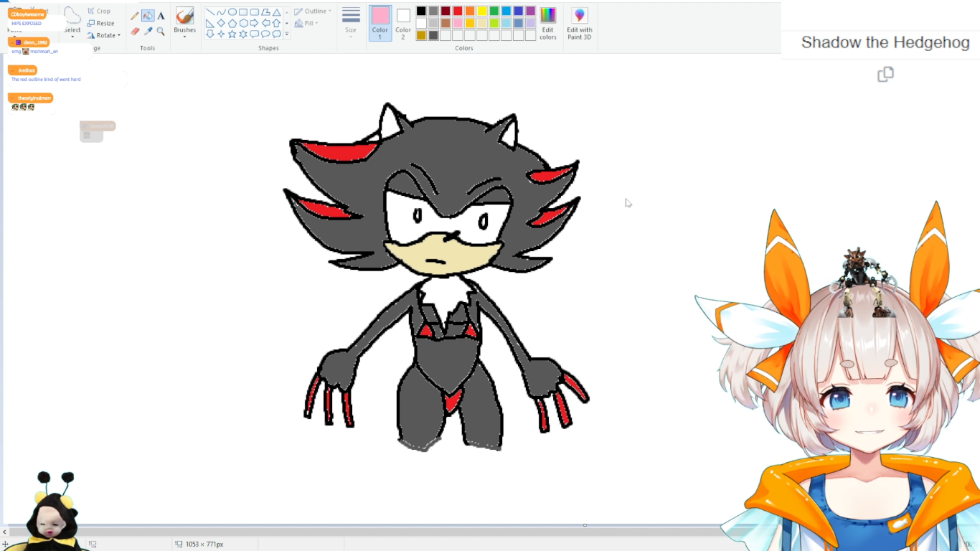Viewport: 980px width, 551px height.
Task: Choose the Curve shape
Action: pos(221,12)
